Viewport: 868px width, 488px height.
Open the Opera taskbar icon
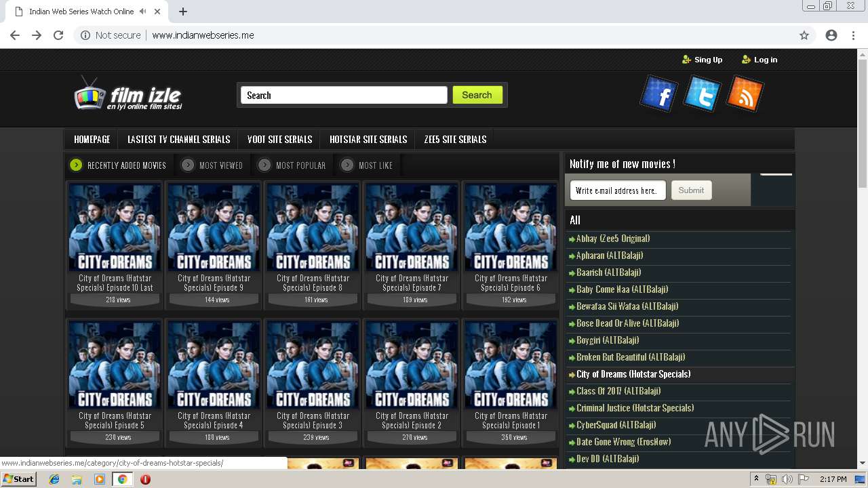point(145,479)
